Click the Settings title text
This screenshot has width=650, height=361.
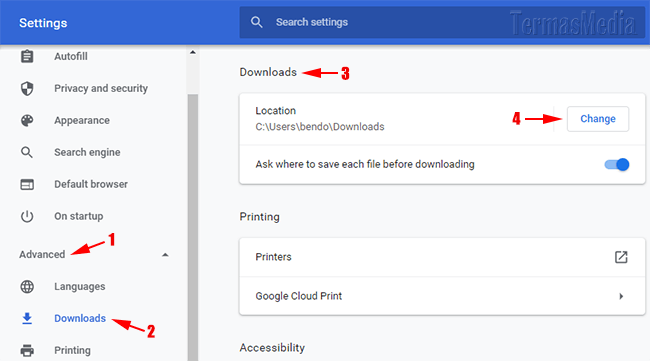coord(43,23)
